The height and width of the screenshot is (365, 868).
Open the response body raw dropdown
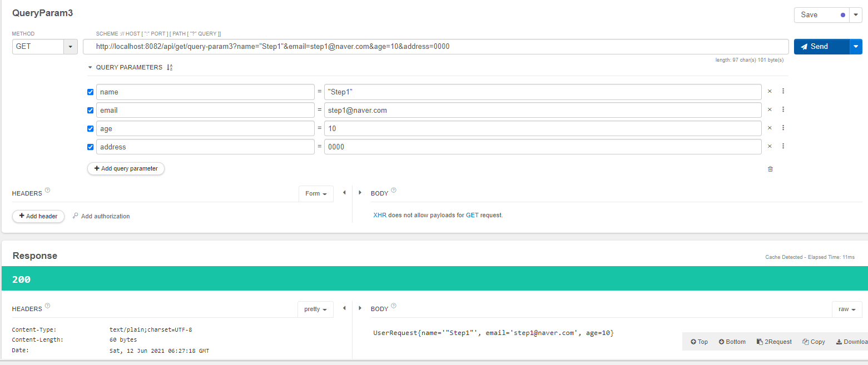pos(847,309)
